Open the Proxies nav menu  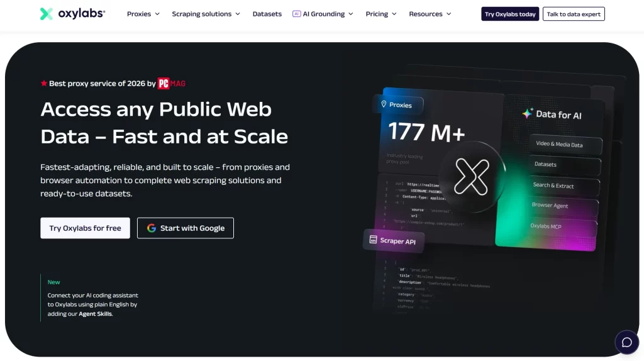coord(143,14)
